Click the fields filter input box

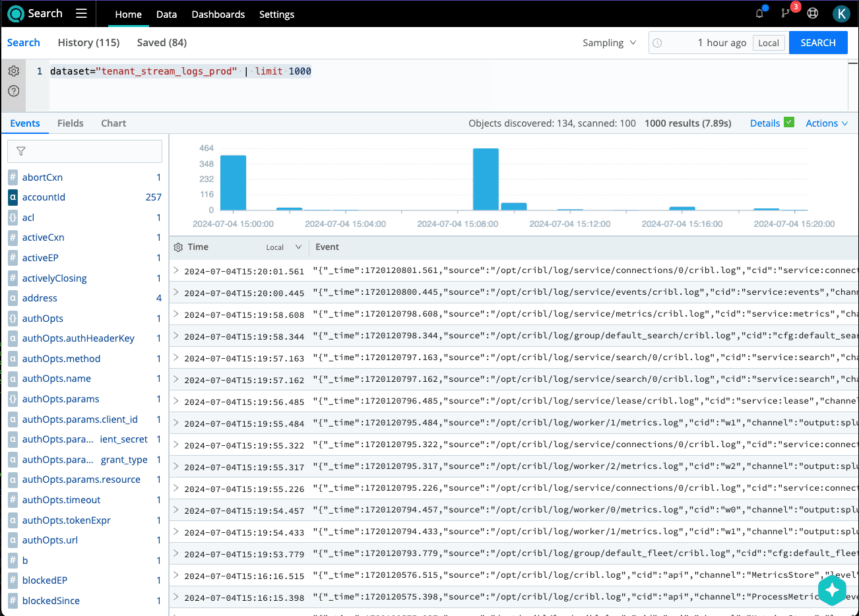point(84,151)
